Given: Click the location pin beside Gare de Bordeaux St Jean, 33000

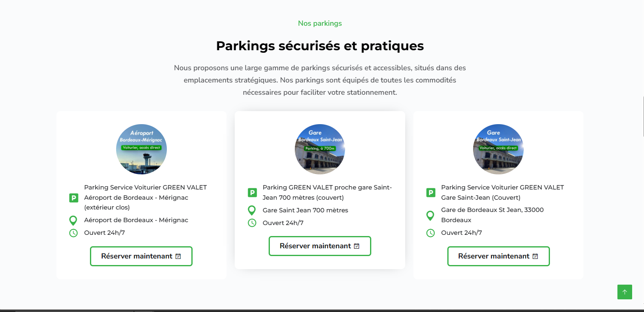Looking at the screenshot, I should 430,216.
